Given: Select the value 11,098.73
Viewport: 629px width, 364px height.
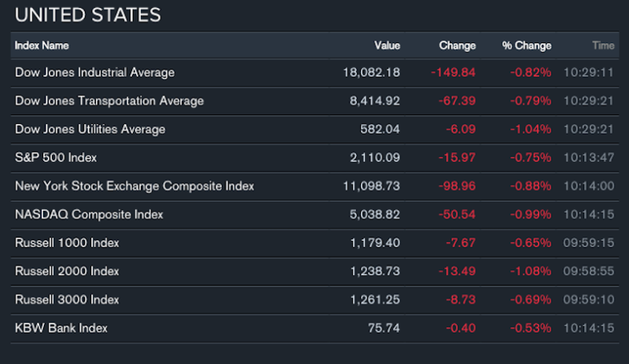Looking at the screenshot, I should 371,186.
